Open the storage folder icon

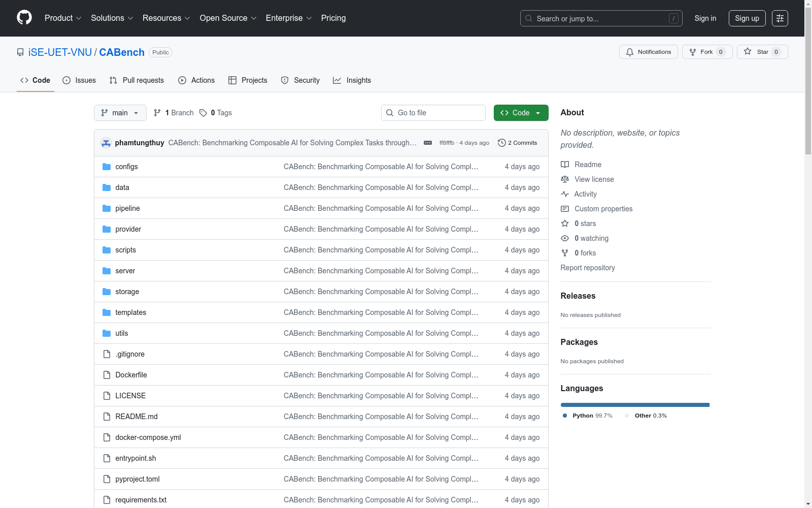pyautogui.click(x=107, y=292)
